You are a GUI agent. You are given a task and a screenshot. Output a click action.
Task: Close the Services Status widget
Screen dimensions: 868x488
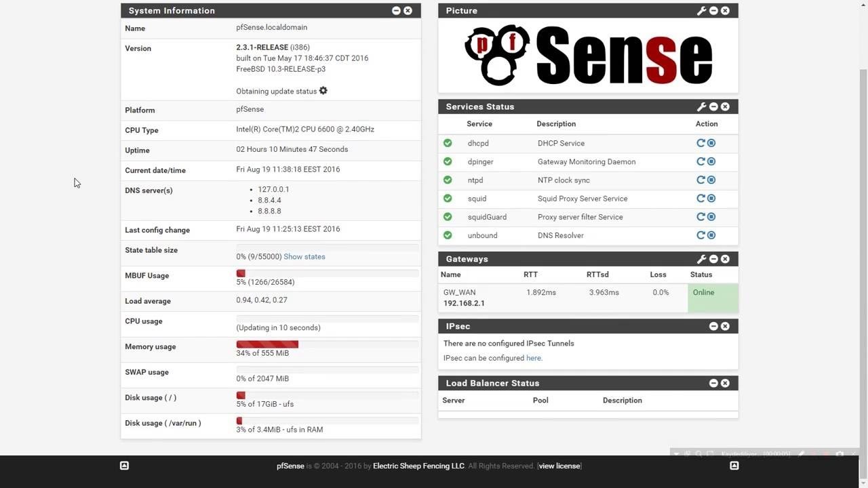[x=725, y=106]
